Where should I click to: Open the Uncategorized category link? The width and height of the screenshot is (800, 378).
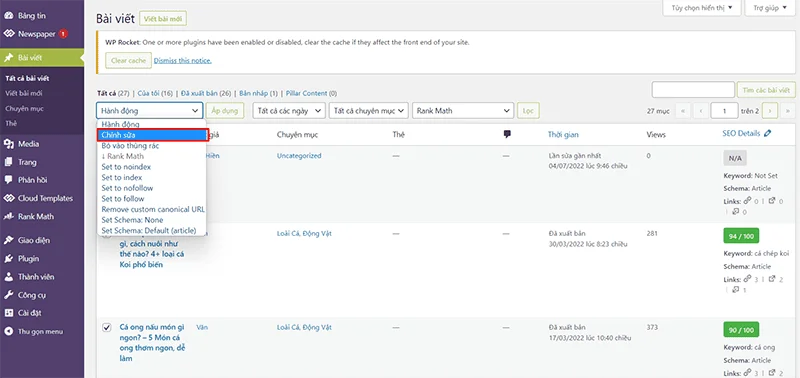(x=299, y=156)
